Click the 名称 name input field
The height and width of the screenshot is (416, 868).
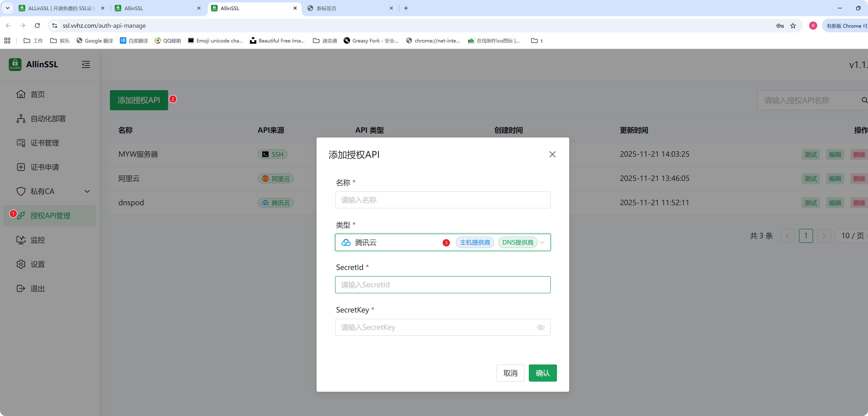(x=442, y=200)
